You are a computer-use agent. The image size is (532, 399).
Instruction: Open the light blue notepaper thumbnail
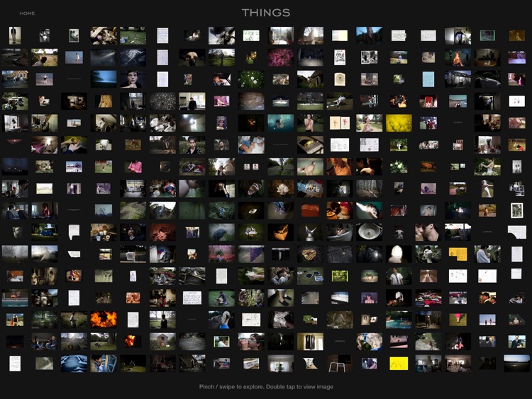pos(428,79)
